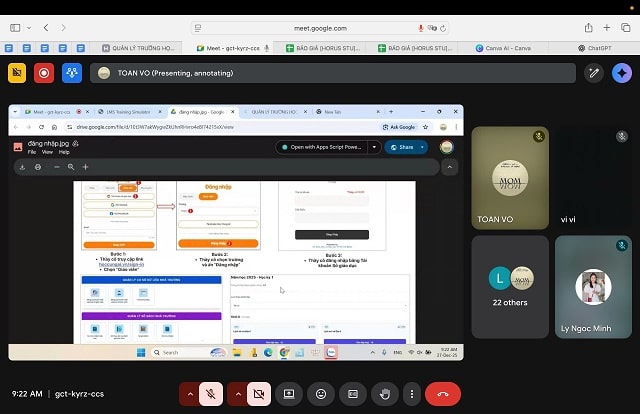640x414 pixels.
Task: Unmute the microphone in Meet
Action: (211, 394)
